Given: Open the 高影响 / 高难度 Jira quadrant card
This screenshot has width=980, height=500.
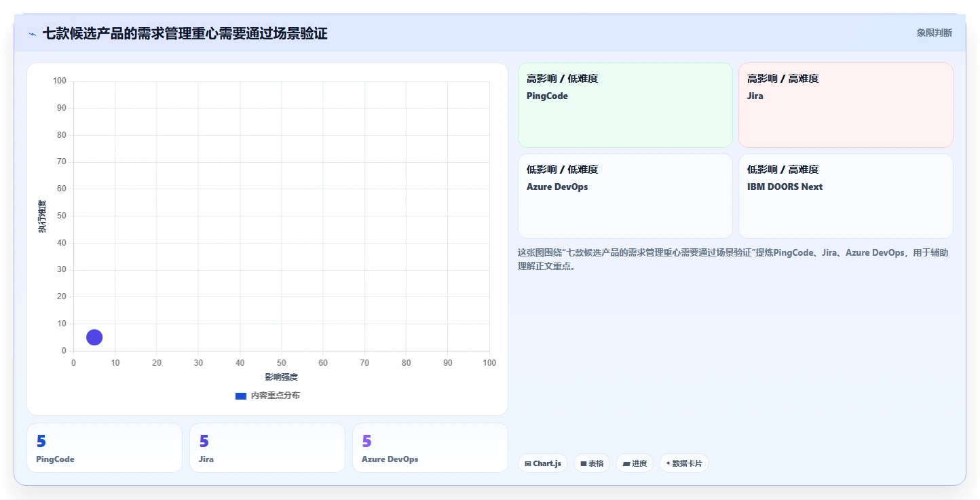Looking at the screenshot, I should pyautogui.click(x=846, y=105).
